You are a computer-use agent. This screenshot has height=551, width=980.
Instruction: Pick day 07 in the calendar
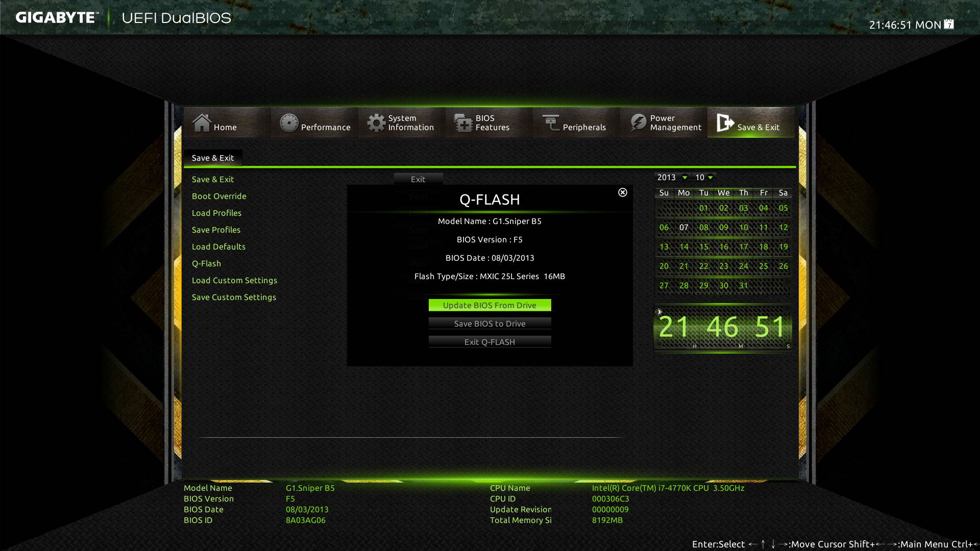pyautogui.click(x=683, y=227)
